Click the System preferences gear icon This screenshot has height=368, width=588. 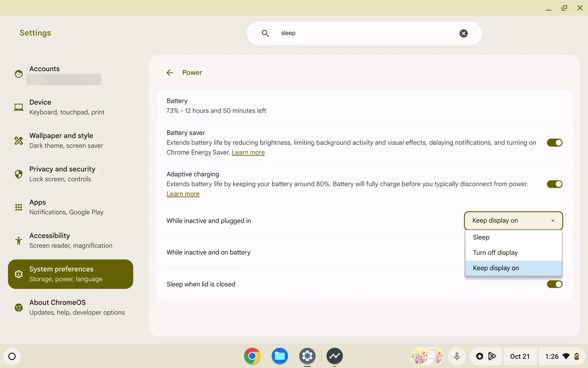pyautogui.click(x=18, y=274)
